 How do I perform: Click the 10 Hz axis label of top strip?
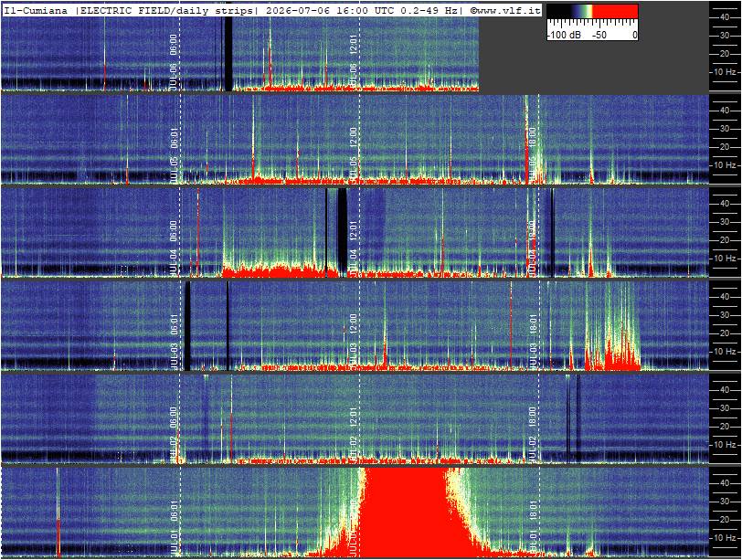tap(726, 72)
